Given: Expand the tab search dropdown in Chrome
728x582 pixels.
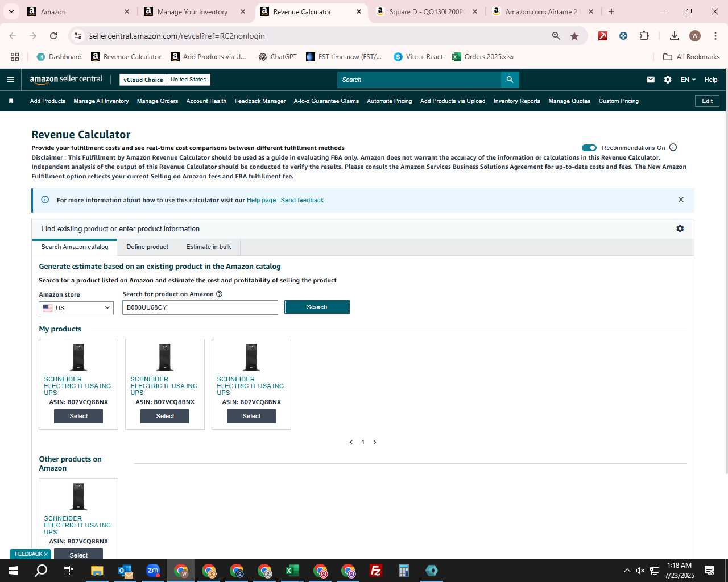Looking at the screenshot, I should coord(11,11).
